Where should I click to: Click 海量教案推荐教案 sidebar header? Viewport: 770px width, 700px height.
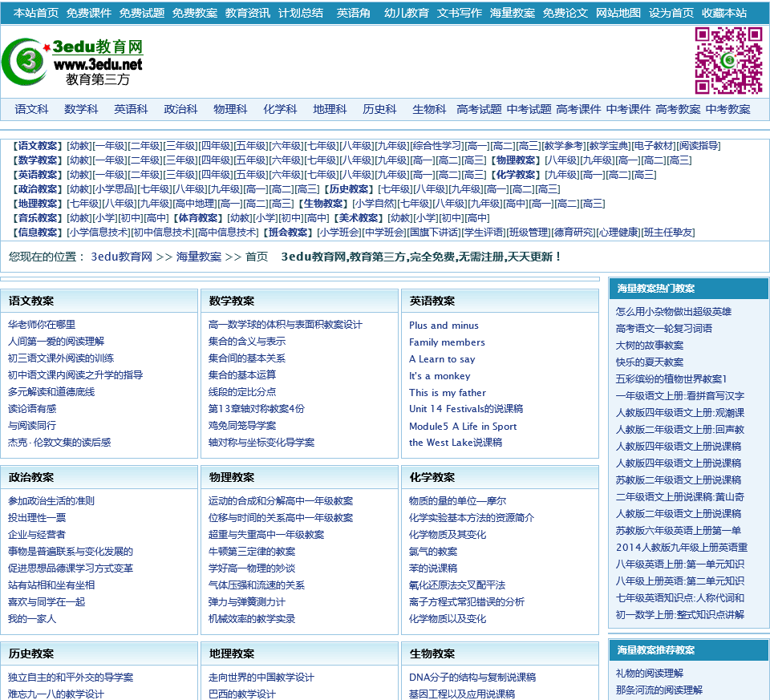tap(656, 650)
